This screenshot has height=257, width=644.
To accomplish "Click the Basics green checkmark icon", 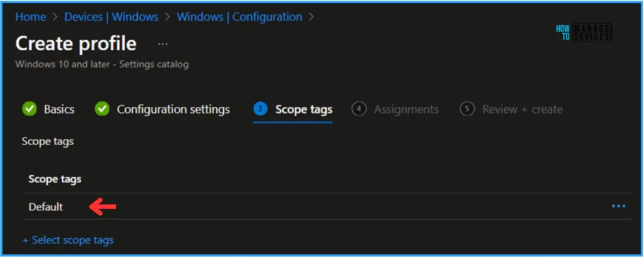I will point(29,109).
